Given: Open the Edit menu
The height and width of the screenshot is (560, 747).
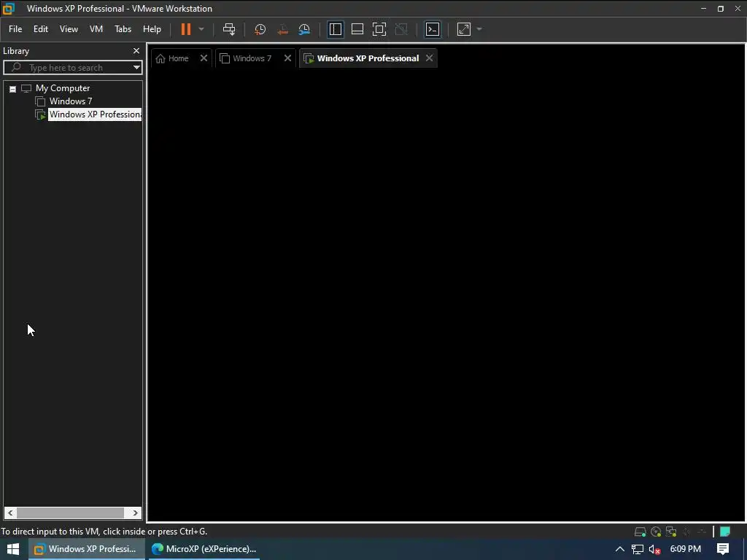Looking at the screenshot, I should pyautogui.click(x=41, y=29).
